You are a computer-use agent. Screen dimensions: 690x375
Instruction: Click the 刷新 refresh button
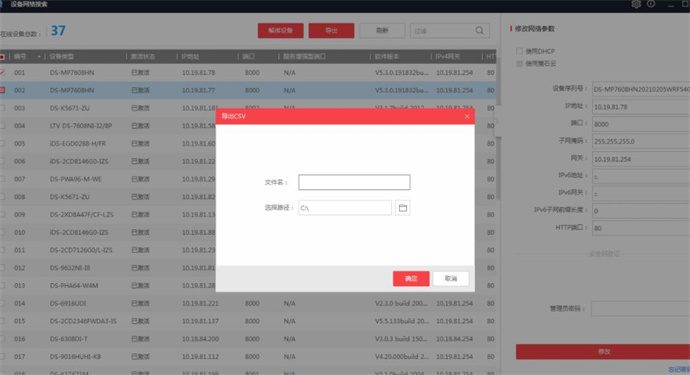[x=382, y=31]
